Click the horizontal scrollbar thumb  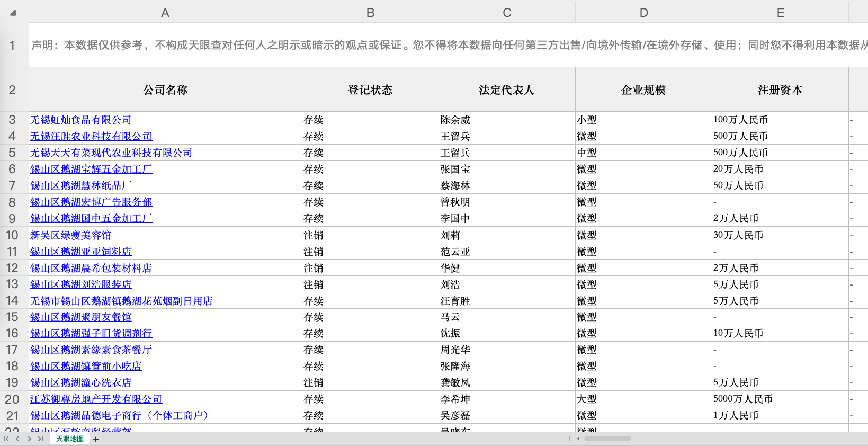click(x=607, y=439)
